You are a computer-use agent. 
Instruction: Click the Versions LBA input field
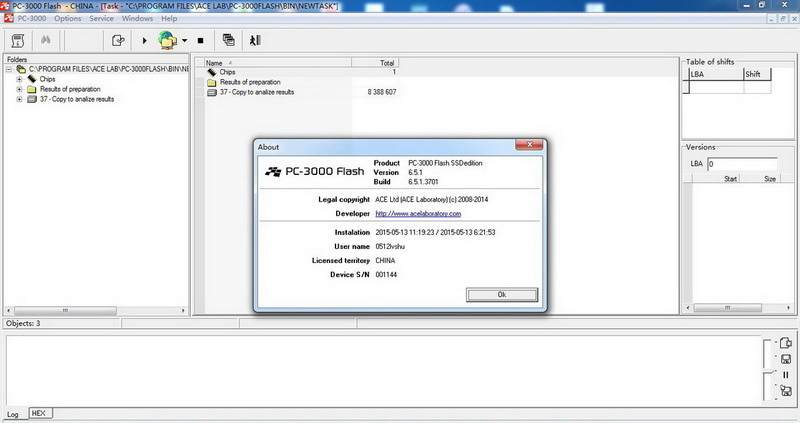[x=742, y=164]
